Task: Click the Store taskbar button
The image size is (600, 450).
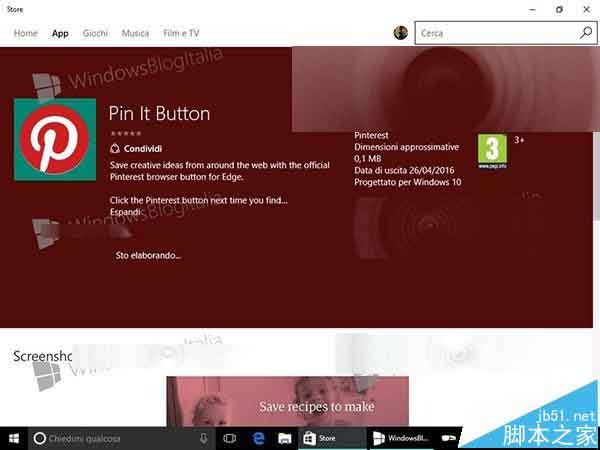Action: (x=331, y=439)
